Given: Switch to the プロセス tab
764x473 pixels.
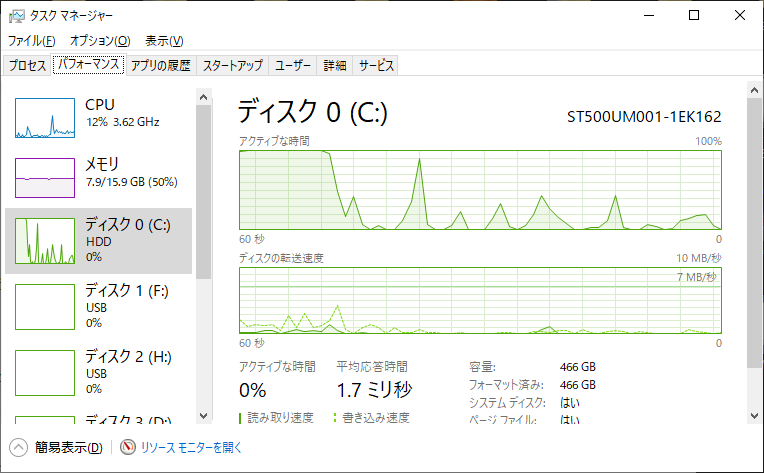Looking at the screenshot, I should click(27, 66).
